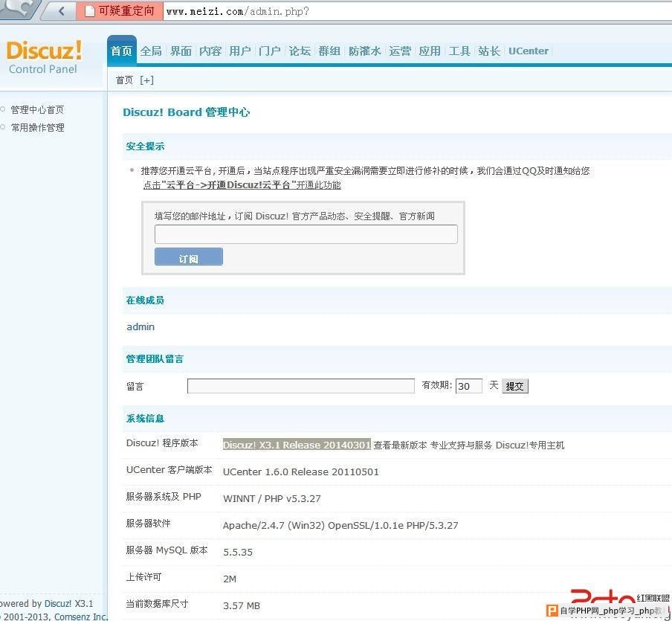Screen dimensions: 672x621
Task: Click the 系统信息 section header
Action: click(145, 419)
